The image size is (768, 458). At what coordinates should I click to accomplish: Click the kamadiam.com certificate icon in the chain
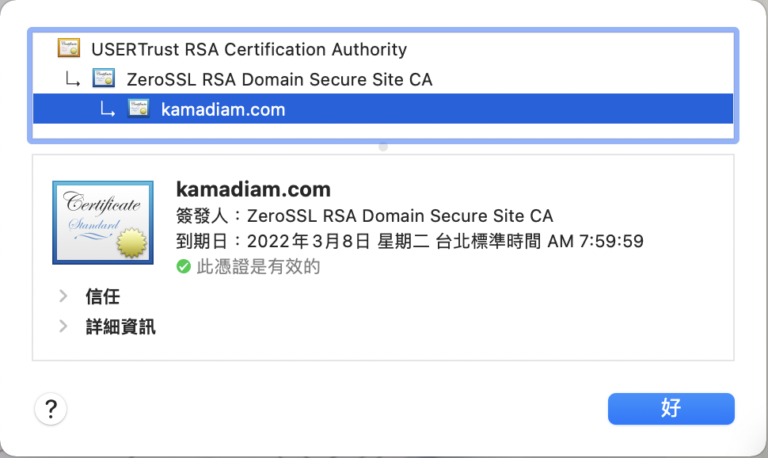point(138,109)
